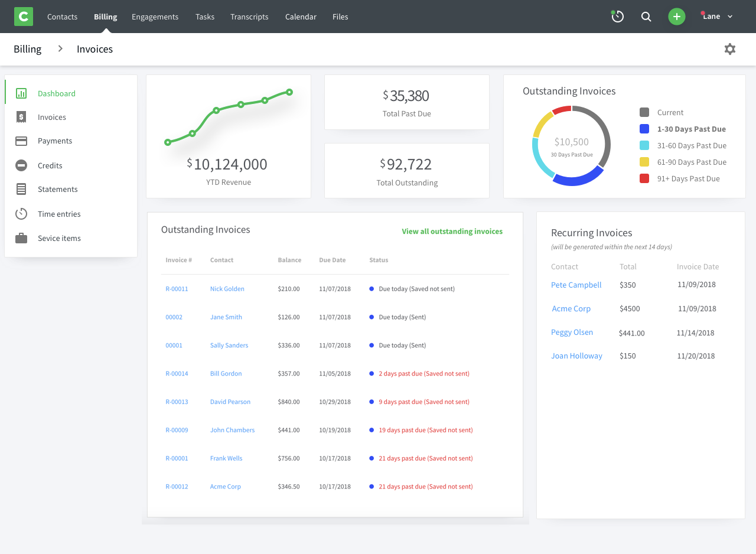Click the green plus add button

[x=677, y=17]
